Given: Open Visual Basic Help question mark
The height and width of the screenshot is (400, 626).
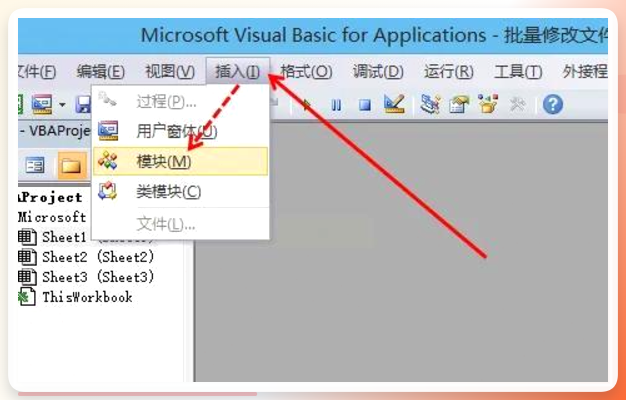Looking at the screenshot, I should (x=553, y=105).
